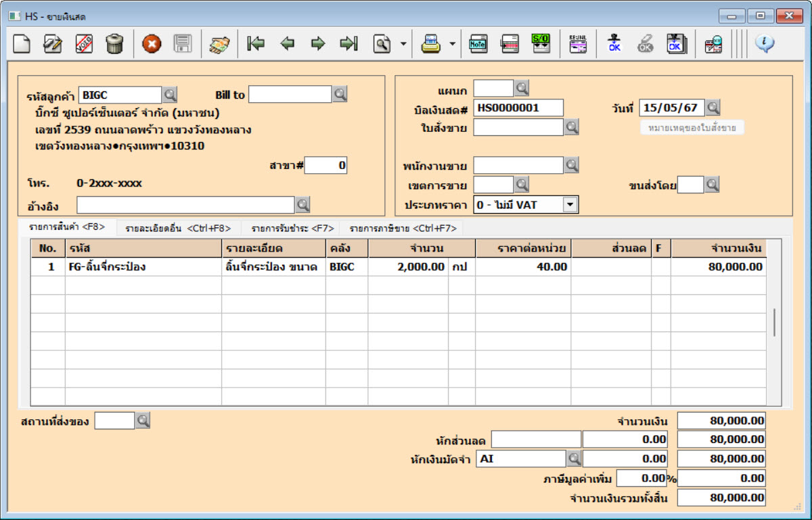Open lookup for Bill to field
This screenshot has height=520, width=812.
(340, 95)
